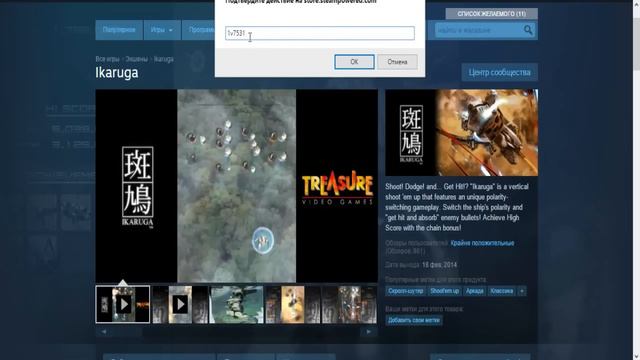This screenshot has height=360, width=640.
Task: Open the Список желаемого (11) wishlist button
Action: (x=491, y=14)
